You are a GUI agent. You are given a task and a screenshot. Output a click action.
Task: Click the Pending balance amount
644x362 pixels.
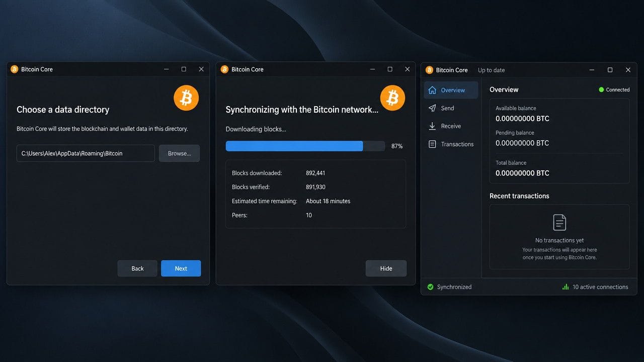[x=522, y=143]
